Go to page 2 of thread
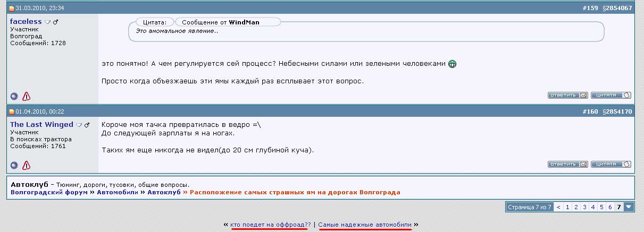644x232 pixels. (x=576, y=207)
